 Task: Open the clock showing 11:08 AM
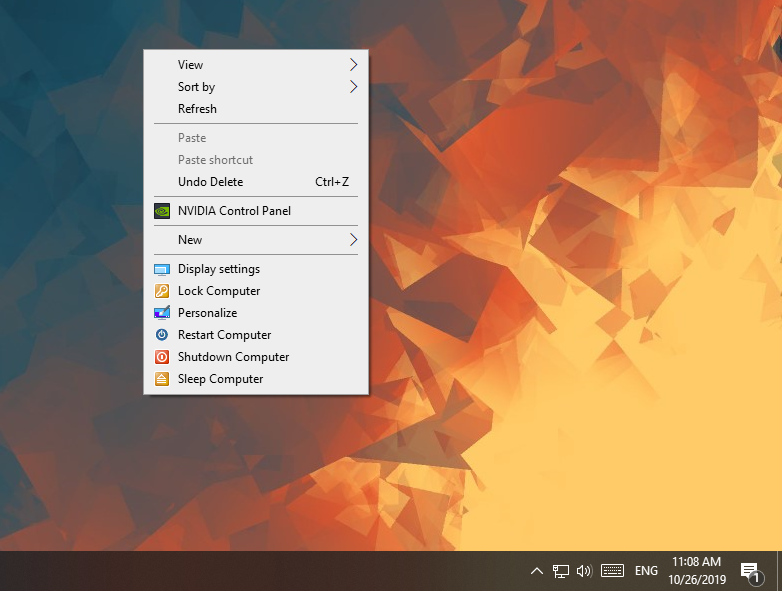coord(696,562)
